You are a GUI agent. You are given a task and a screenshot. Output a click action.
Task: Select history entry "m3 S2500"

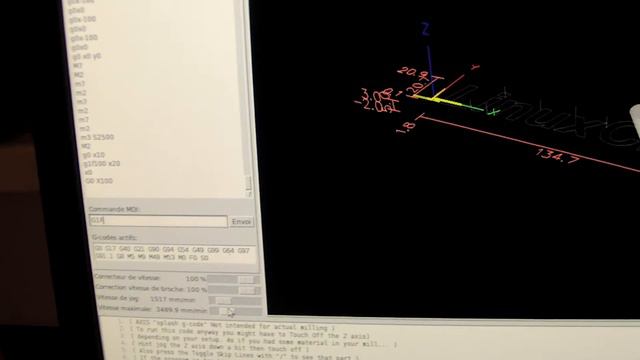tap(97, 137)
